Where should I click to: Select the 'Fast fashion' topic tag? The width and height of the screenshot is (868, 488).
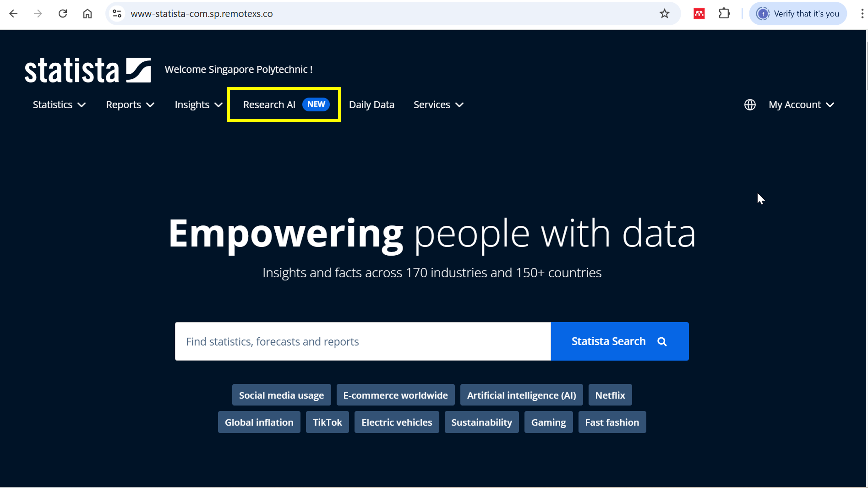pos(612,422)
